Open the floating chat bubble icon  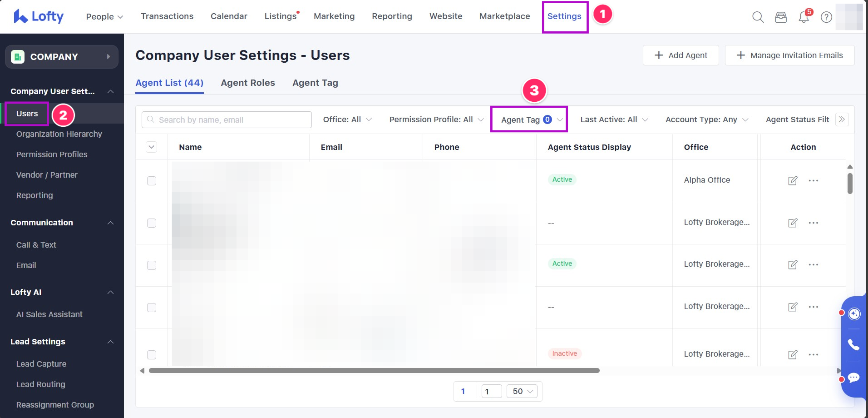tap(853, 378)
